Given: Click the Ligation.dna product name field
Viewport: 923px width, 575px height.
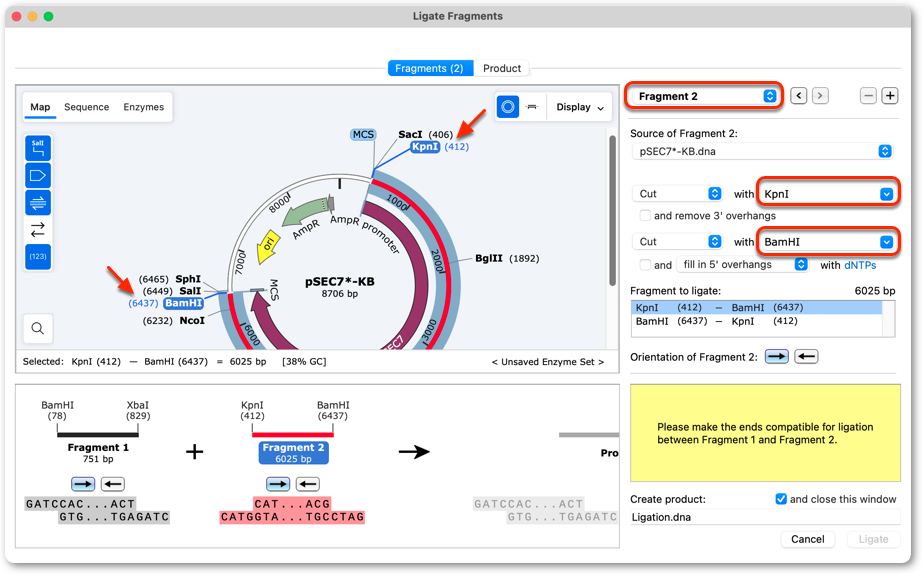Looking at the screenshot, I should pos(765,517).
